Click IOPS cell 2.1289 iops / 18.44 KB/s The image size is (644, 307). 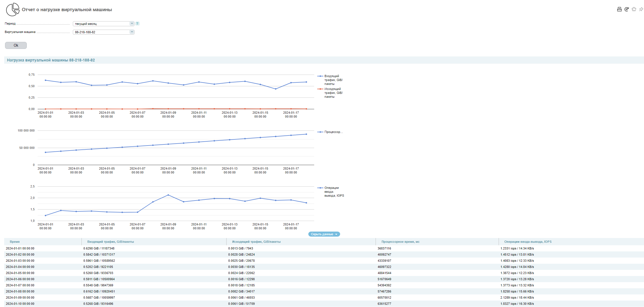(x=517, y=298)
